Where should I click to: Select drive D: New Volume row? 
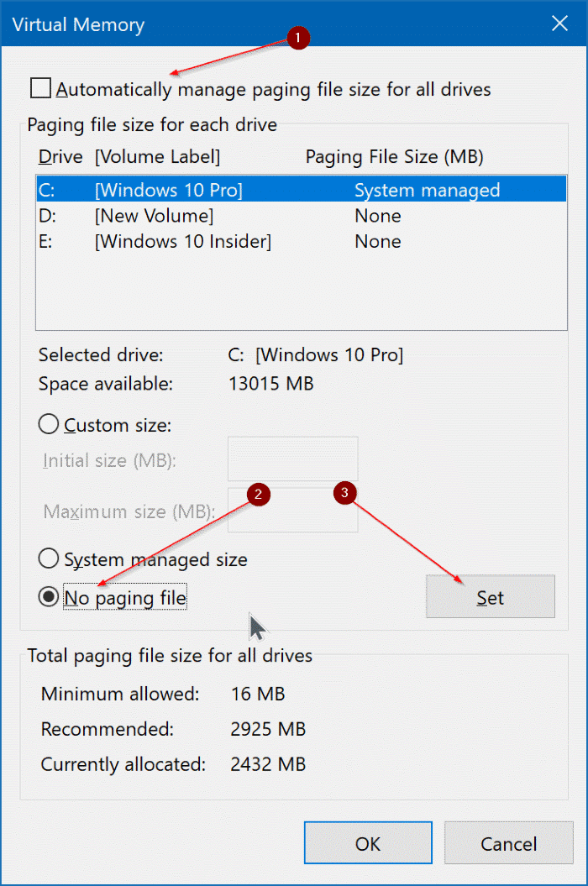coord(302,216)
